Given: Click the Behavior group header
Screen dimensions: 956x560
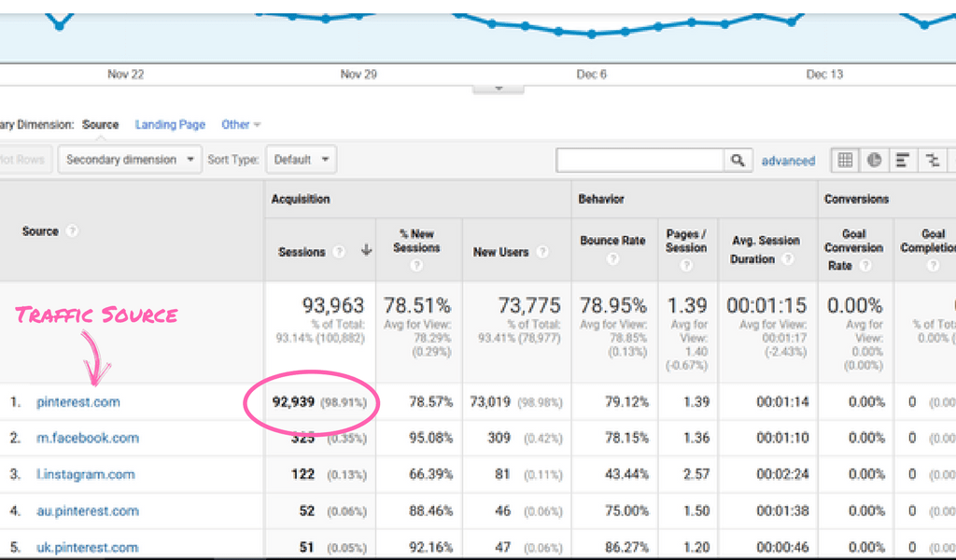Looking at the screenshot, I should point(601,199).
